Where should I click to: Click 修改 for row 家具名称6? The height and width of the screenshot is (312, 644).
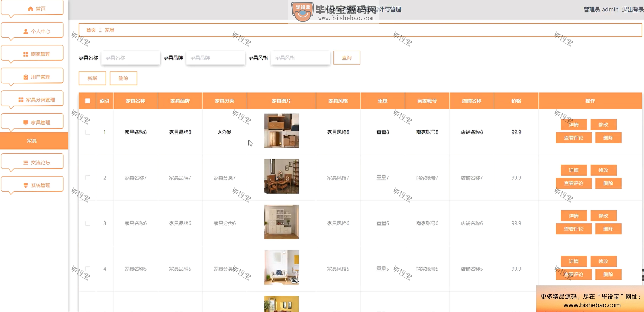click(x=604, y=216)
